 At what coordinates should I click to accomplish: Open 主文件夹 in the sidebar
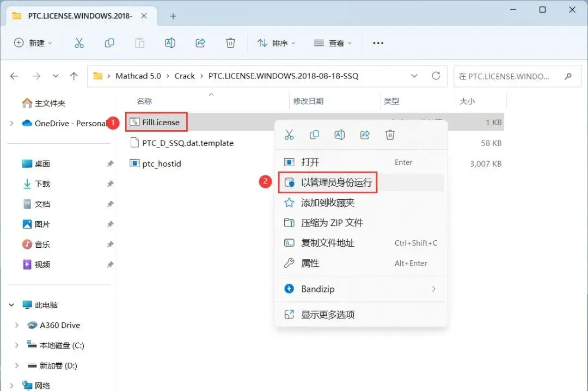click(x=44, y=103)
